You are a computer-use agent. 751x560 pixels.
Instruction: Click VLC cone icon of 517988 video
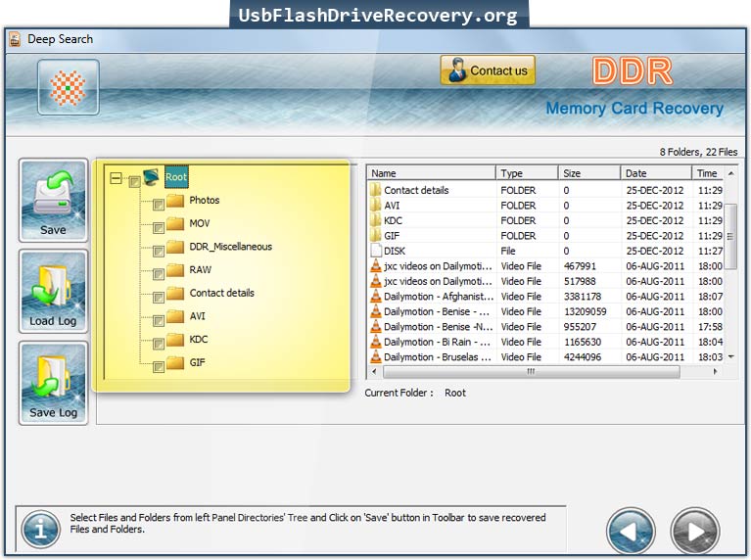point(376,281)
